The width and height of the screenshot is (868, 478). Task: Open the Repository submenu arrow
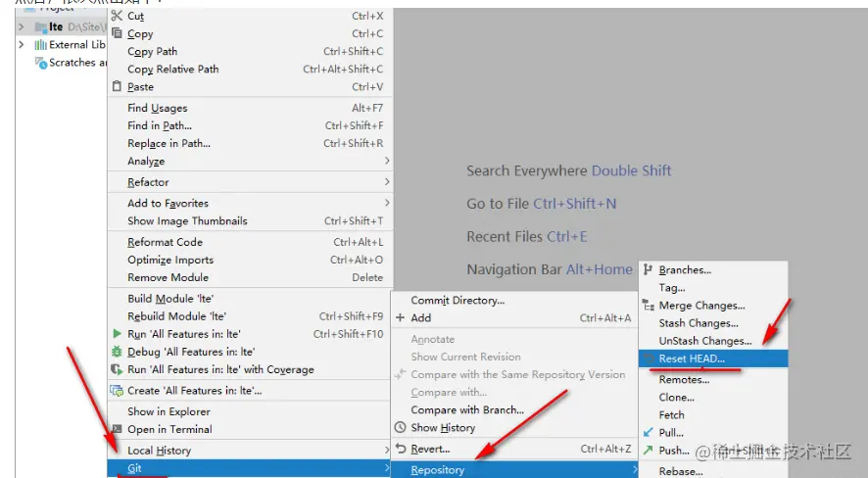tap(635, 470)
